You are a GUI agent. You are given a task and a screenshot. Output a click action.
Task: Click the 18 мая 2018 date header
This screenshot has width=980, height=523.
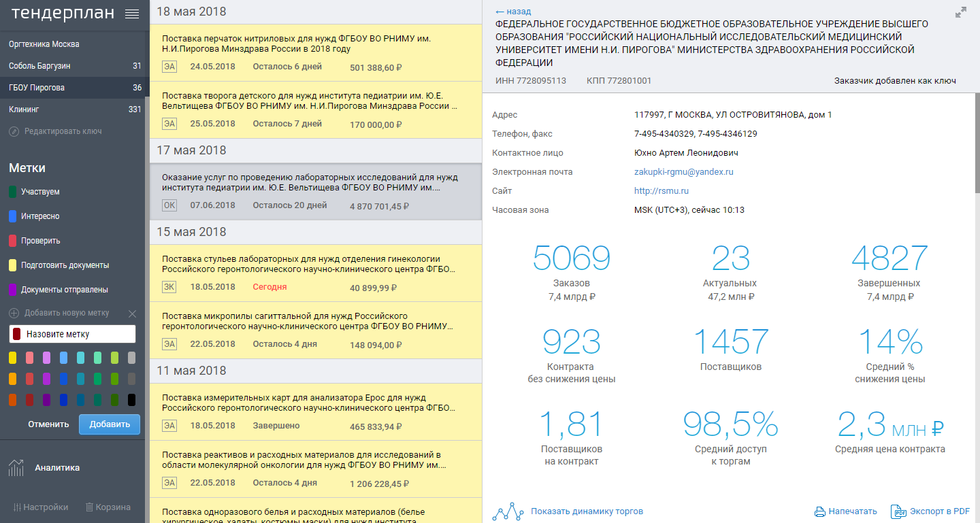click(191, 12)
